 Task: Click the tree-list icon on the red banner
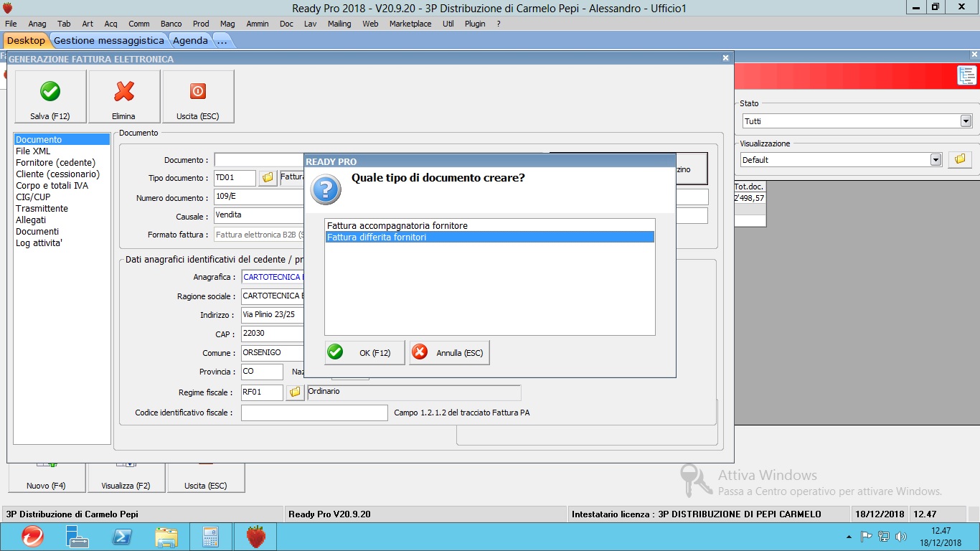point(966,75)
